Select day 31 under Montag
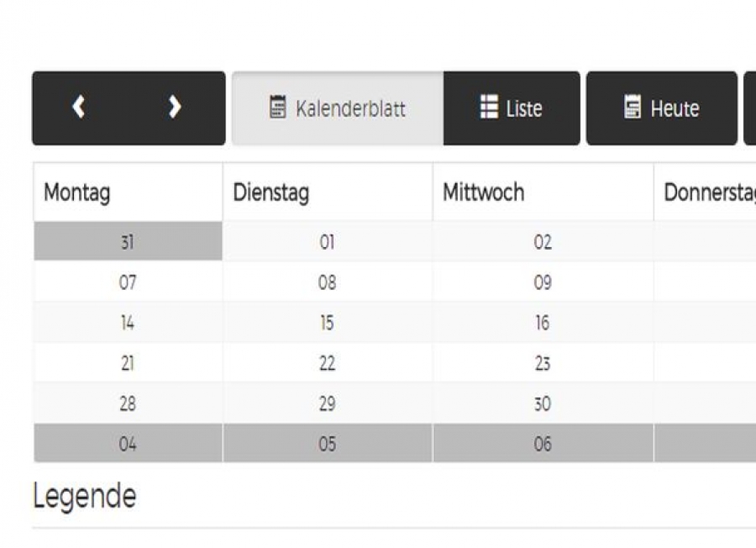Viewport: 756px width, 548px height. coord(128,242)
